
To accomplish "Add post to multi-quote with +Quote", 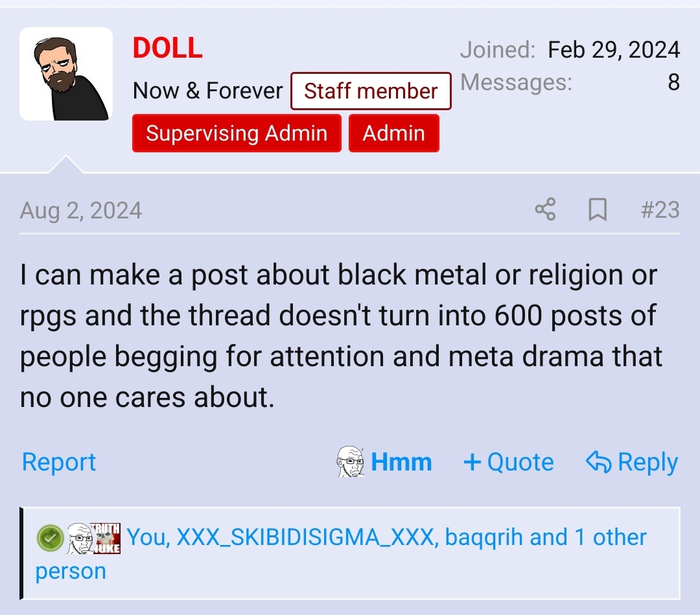I will (x=509, y=461).
